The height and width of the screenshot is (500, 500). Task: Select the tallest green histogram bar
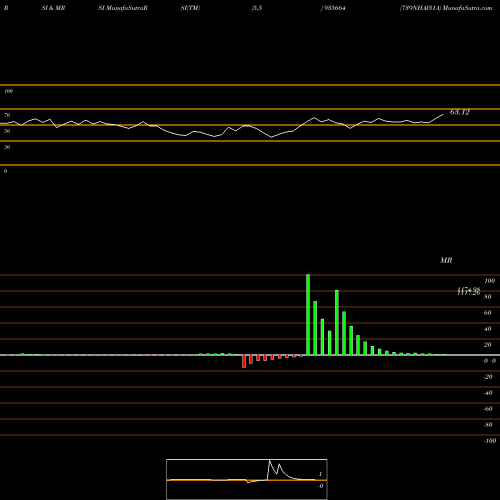point(308,315)
